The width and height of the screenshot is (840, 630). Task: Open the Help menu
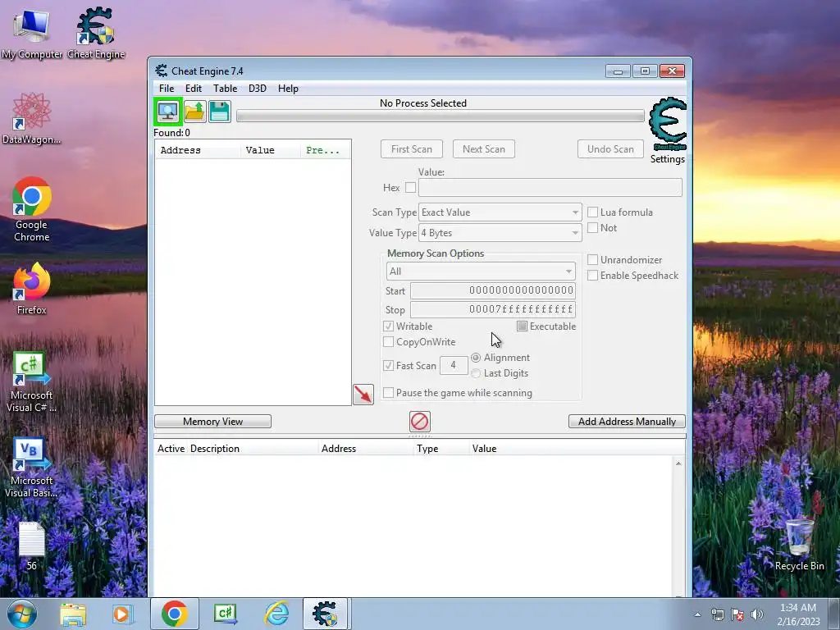point(288,89)
